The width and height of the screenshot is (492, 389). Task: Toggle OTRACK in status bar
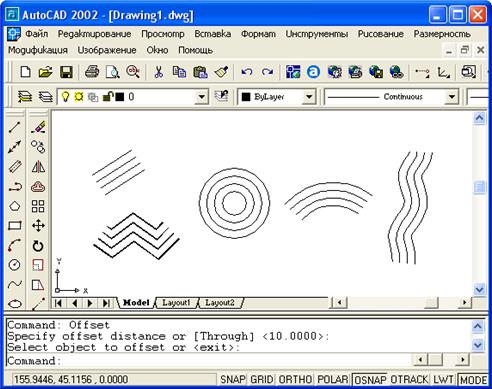tap(409, 380)
